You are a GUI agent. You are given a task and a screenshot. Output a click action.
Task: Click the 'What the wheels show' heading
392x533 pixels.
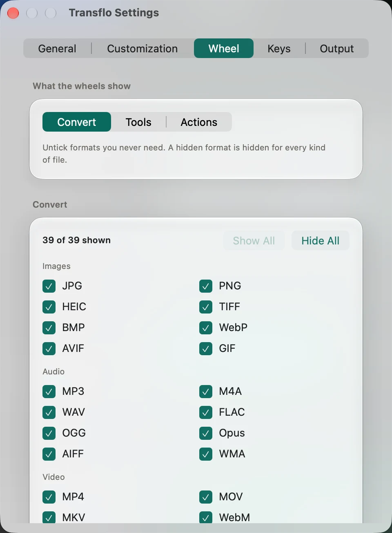(x=82, y=86)
